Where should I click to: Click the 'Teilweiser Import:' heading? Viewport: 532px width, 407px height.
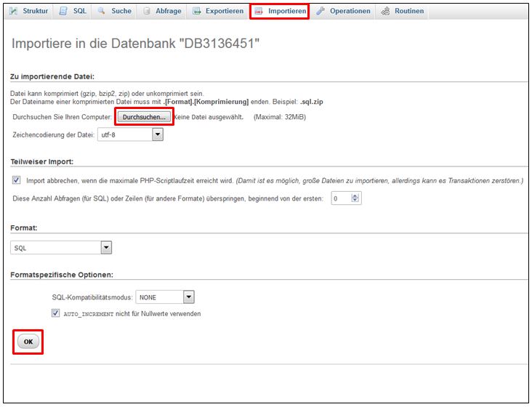42,162
